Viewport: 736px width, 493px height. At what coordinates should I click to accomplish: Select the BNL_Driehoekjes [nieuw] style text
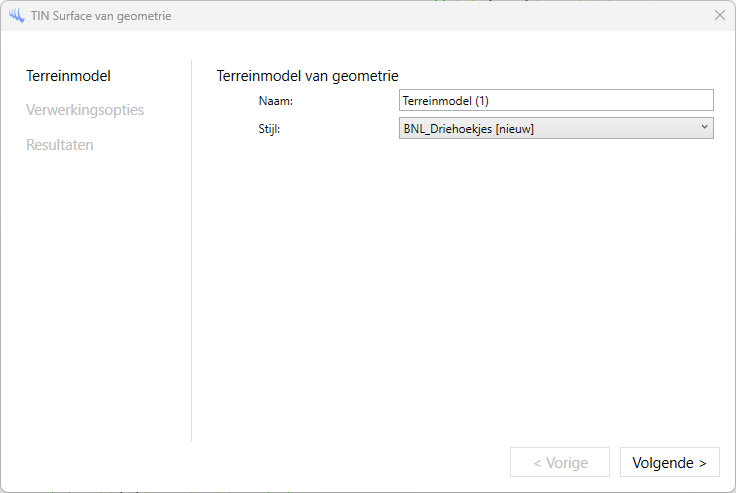click(469, 128)
